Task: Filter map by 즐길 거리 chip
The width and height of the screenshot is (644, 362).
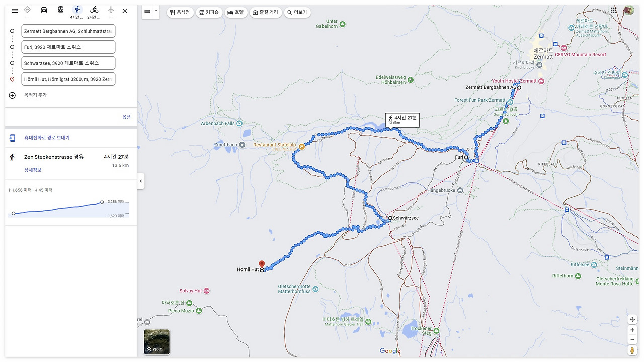Action: click(x=265, y=12)
